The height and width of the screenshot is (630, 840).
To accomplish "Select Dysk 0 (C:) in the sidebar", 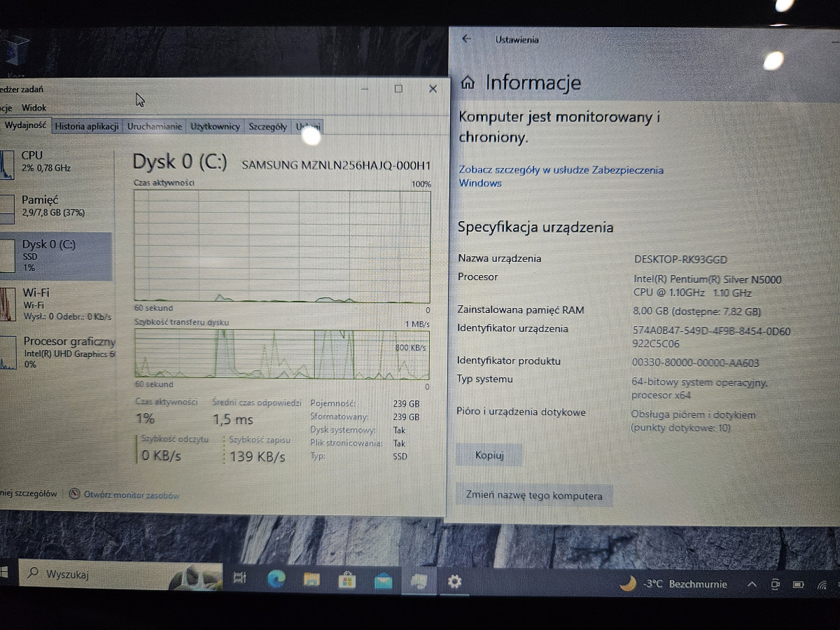I will coord(56,256).
